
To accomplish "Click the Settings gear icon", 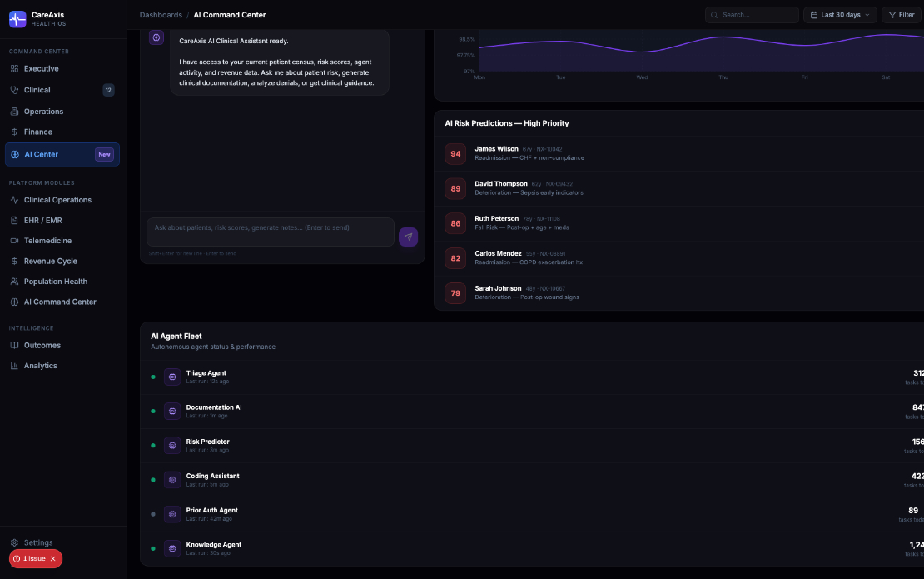I will [x=15, y=542].
